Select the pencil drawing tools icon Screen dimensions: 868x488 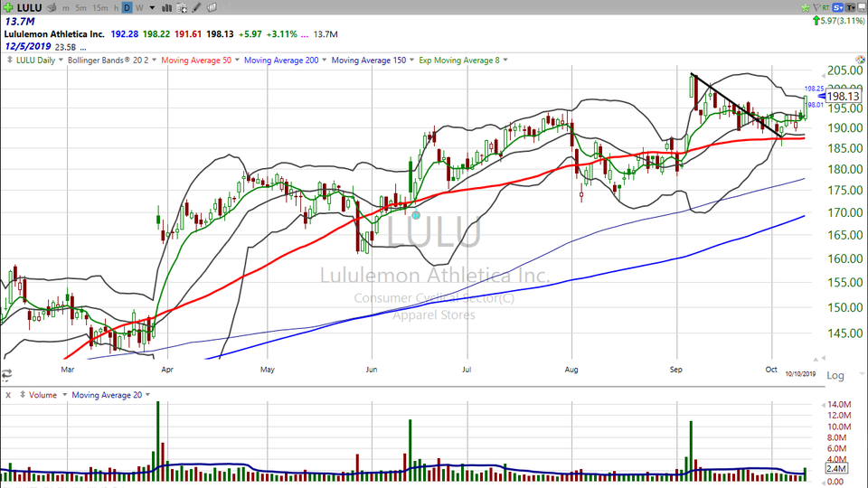tap(196, 7)
